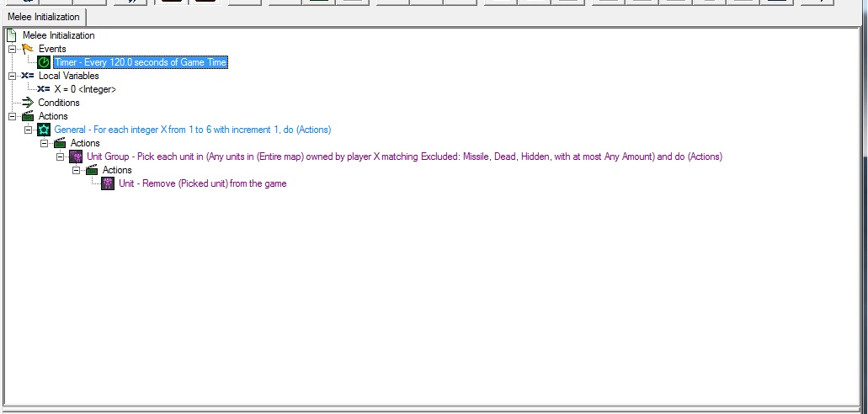This screenshot has width=868, height=414.
Task: Click the General For each integer gear icon
Action: pos(44,130)
